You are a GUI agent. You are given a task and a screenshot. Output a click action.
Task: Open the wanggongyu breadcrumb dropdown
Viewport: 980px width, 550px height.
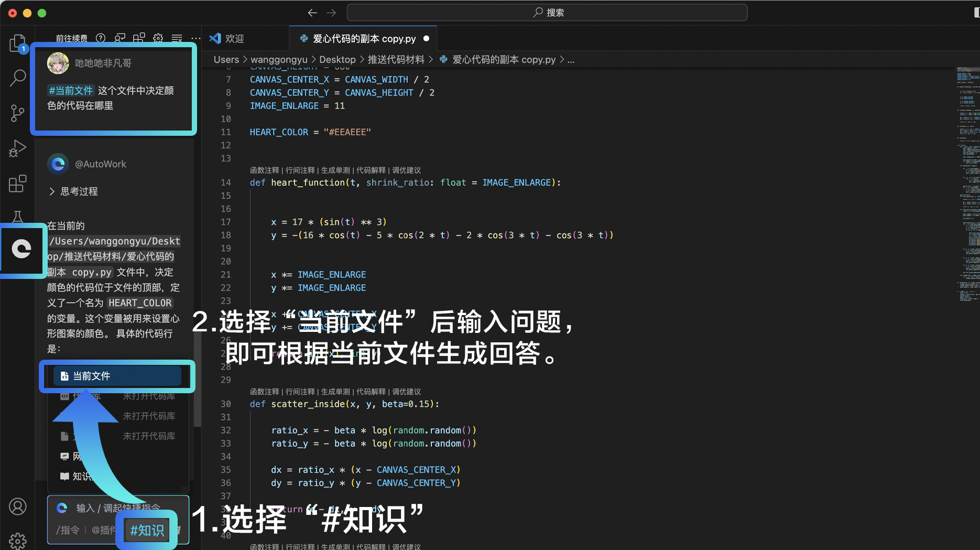279,60
